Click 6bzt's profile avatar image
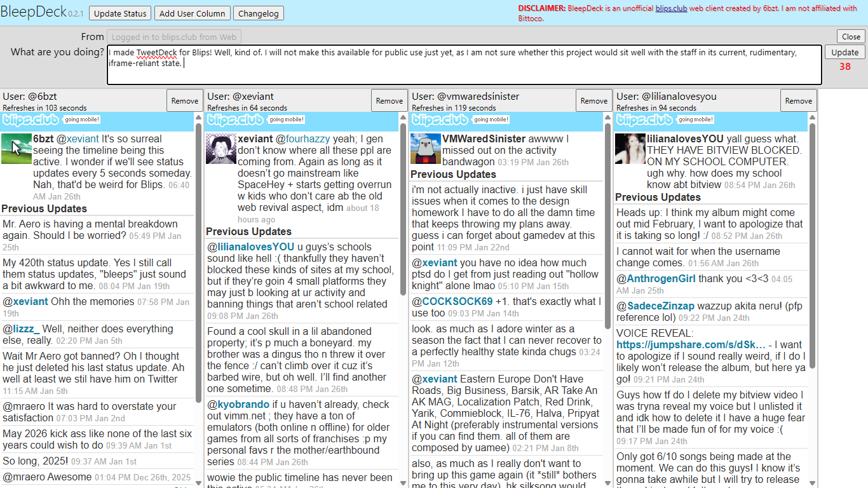 point(17,149)
